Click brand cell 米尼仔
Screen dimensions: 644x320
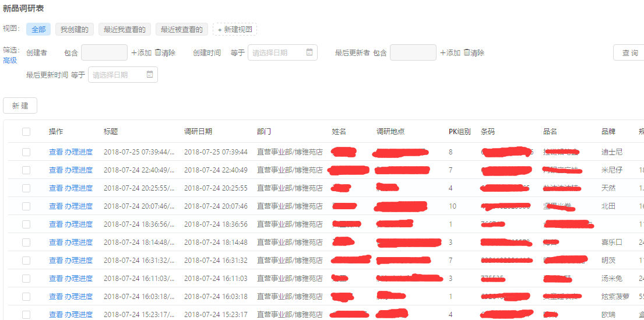coord(612,170)
